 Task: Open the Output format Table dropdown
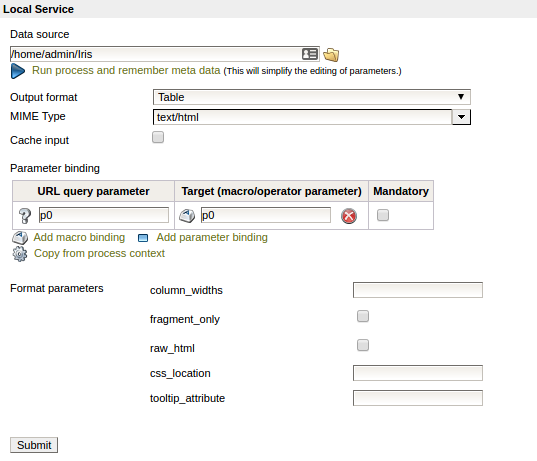click(x=312, y=97)
